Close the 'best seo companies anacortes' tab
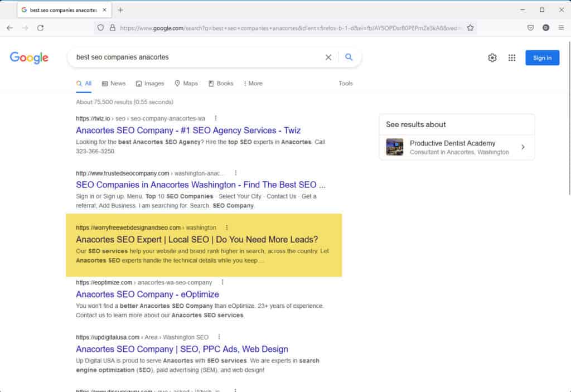 tap(104, 10)
